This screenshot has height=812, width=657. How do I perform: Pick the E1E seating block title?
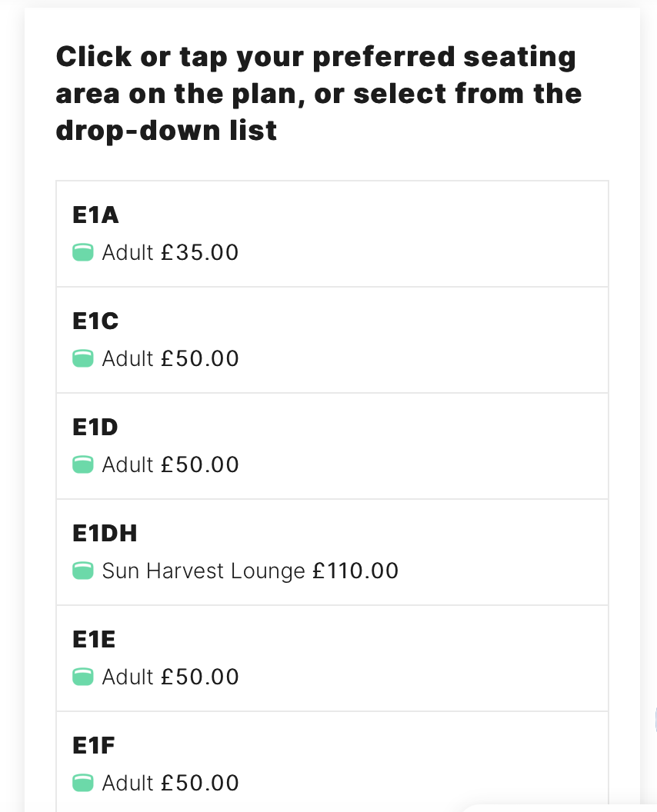pyautogui.click(x=94, y=640)
